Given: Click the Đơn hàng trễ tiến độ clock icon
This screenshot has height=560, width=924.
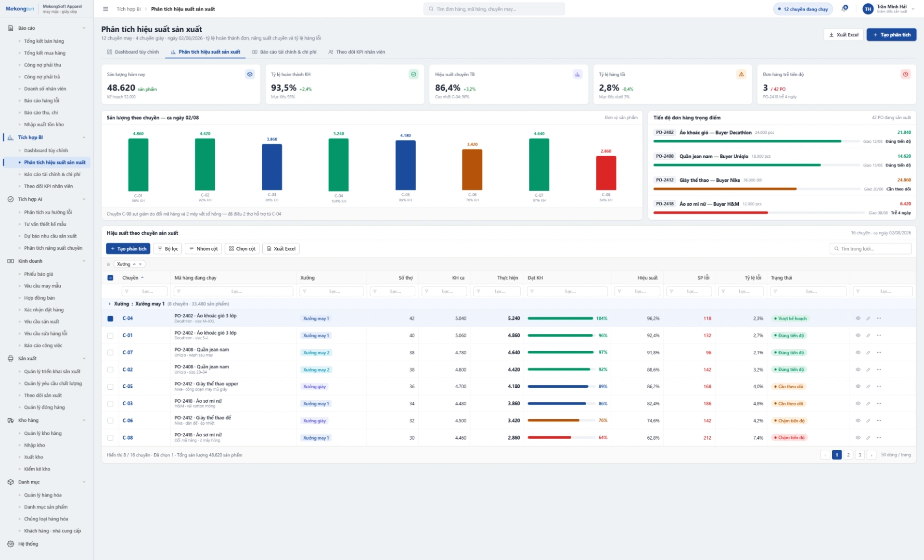Looking at the screenshot, I should [x=905, y=75].
